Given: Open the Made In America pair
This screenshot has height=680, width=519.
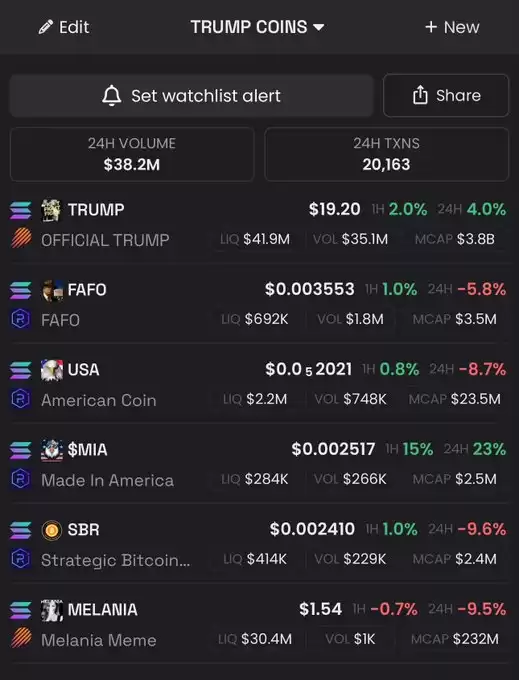Looking at the screenshot, I should [259, 464].
